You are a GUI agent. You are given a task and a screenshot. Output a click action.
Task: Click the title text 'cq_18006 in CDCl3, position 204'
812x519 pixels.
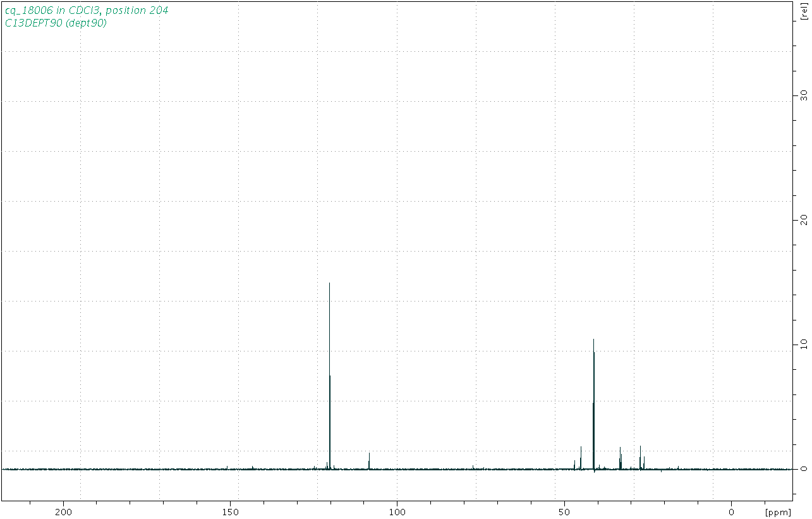[x=87, y=11]
